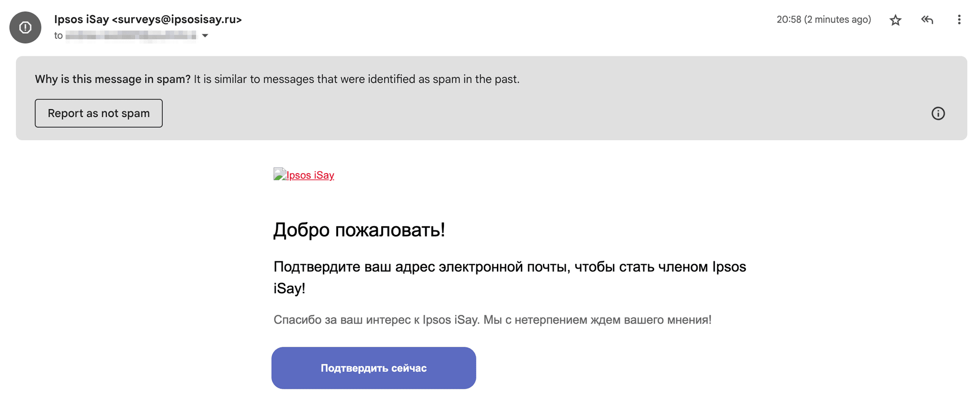Image resolution: width=980 pixels, height=406 pixels.
Task: Click the broken Ipsos iSay logo image
Action: coord(279,175)
